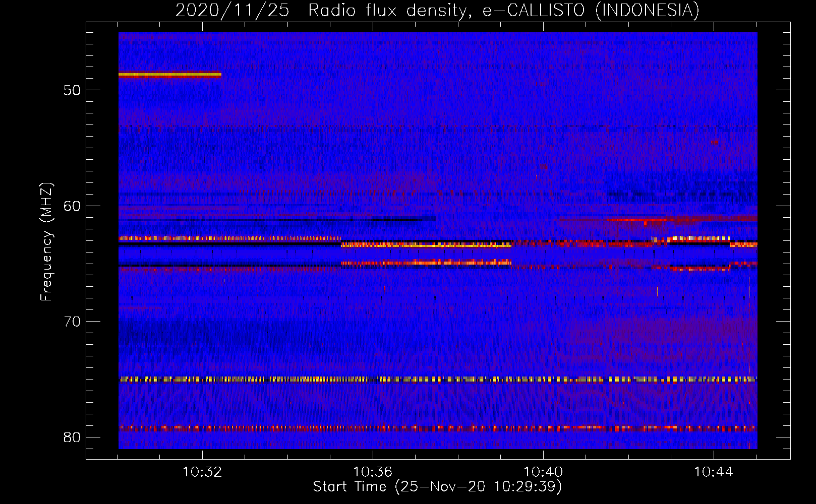Click the Start Time axis caption
The height and width of the screenshot is (504, 816).
click(437, 487)
